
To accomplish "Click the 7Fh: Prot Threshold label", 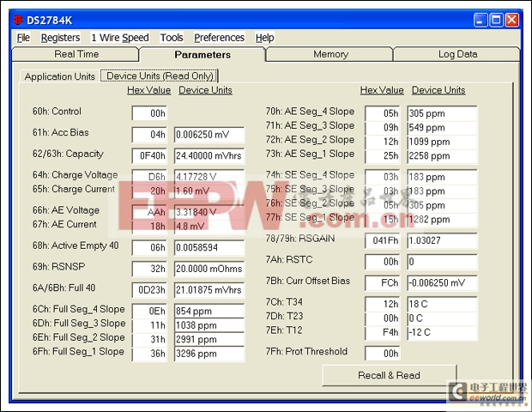I will [306, 351].
